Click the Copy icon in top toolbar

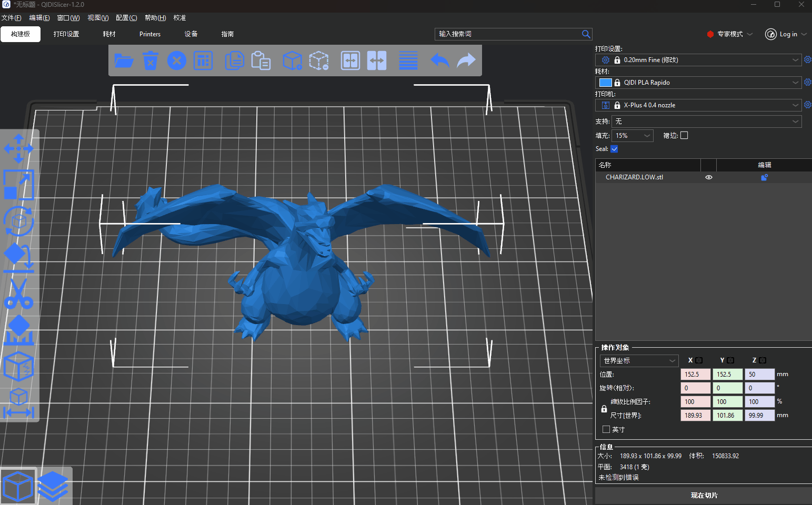coord(234,60)
